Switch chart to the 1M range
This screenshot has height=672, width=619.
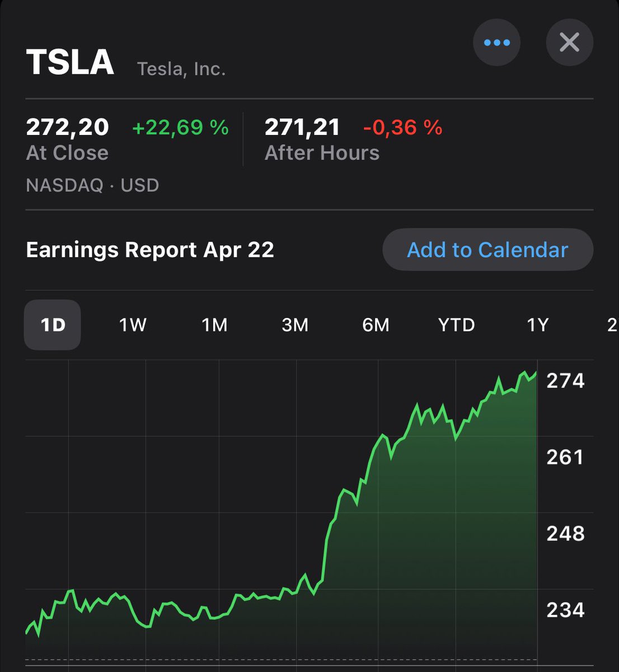(x=214, y=325)
